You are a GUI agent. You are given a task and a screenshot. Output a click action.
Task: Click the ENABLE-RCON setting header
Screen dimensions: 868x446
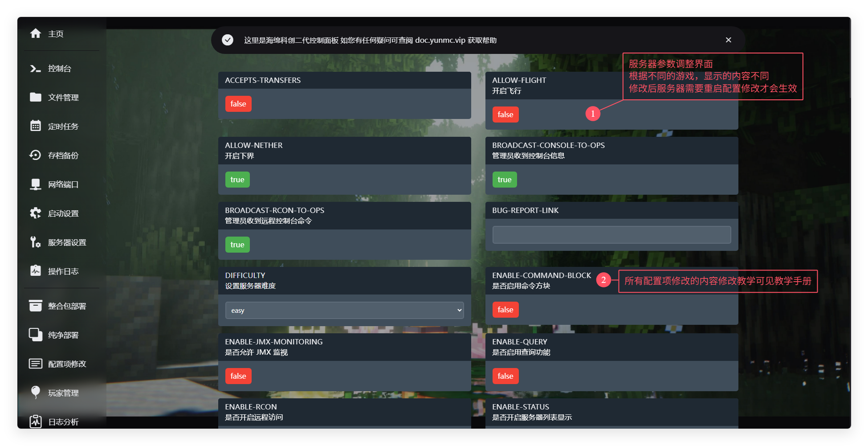345,412
